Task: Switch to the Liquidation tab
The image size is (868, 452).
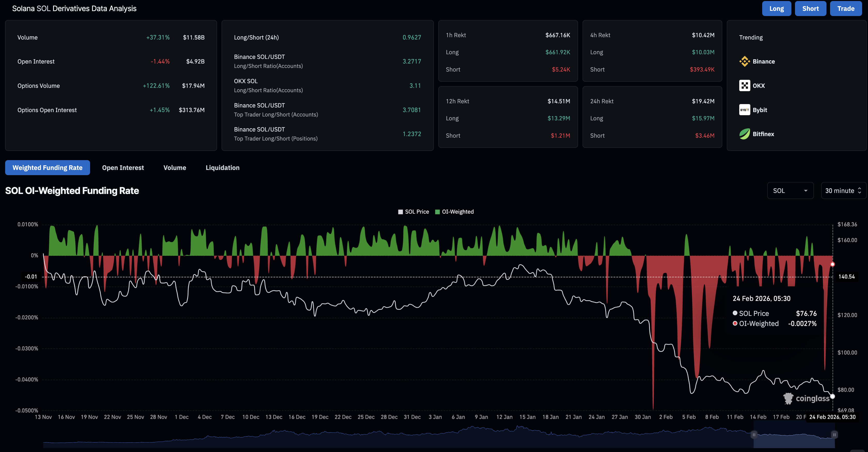Action: [222, 168]
